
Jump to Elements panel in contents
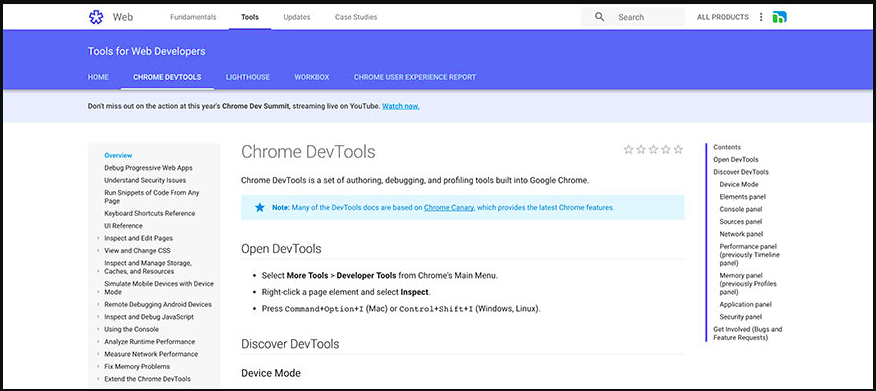click(x=742, y=197)
